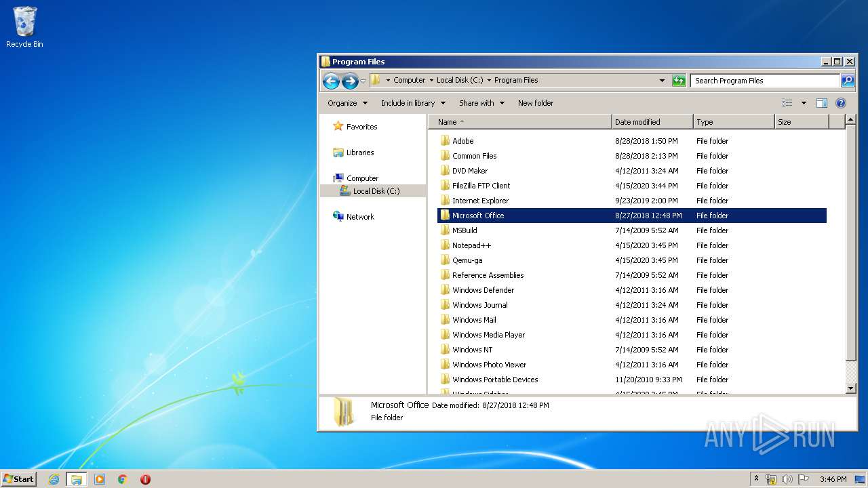Open the Recycle Bin desktop icon
Screen dimensions: 868x488
[x=24, y=27]
